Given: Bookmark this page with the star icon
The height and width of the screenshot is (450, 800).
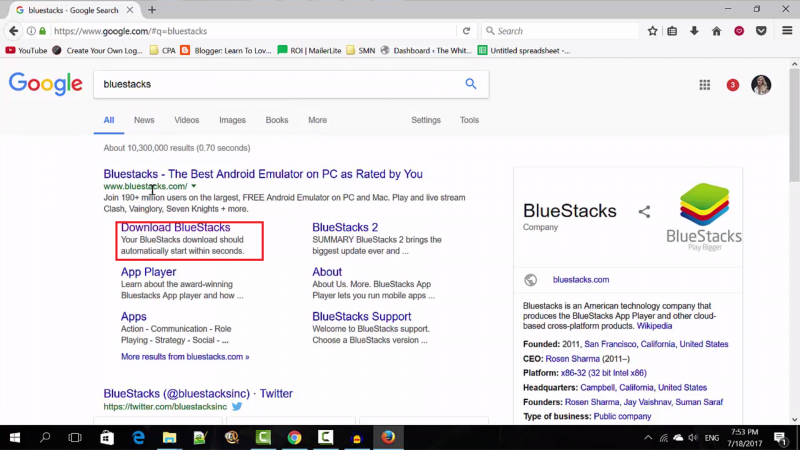Looking at the screenshot, I should [652, 31].
